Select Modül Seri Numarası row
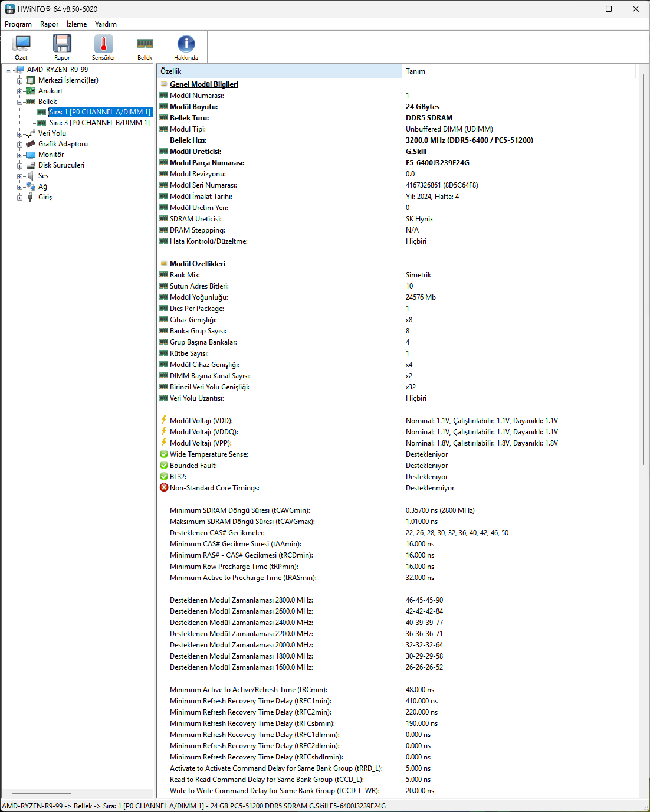The width and height of the screenshot is (650, 812). point(398,185)
